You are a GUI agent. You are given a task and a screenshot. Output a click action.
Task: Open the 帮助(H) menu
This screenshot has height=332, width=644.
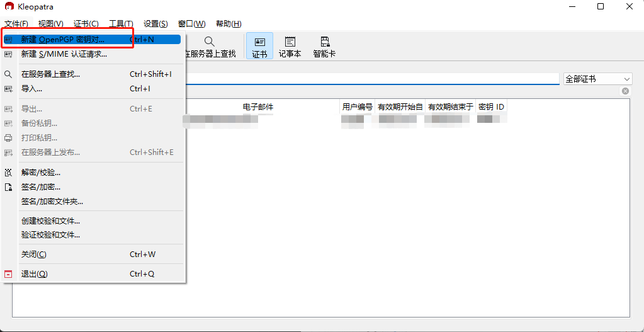(229, 24)
